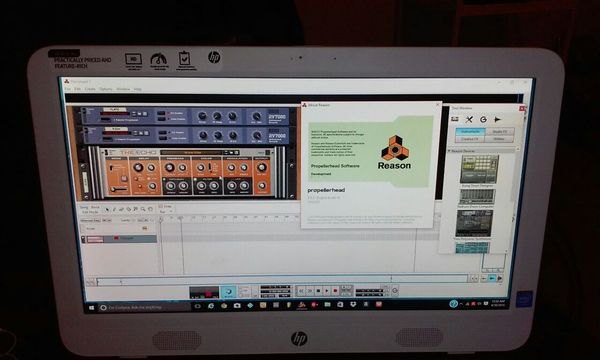Open the File menu
This screenshot has height=360, width=600.
[68, 89]
